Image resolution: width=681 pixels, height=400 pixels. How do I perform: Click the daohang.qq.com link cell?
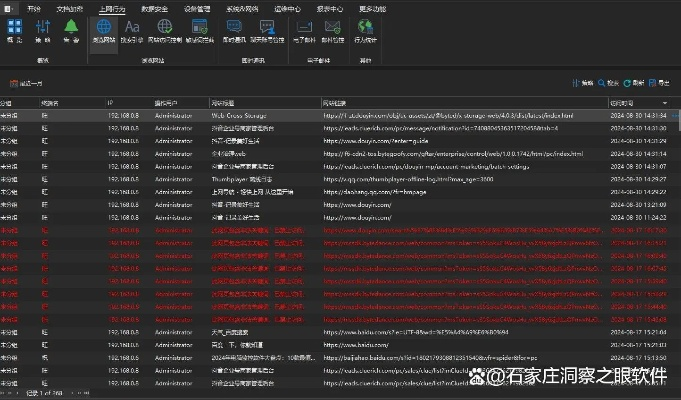point(374,192)
